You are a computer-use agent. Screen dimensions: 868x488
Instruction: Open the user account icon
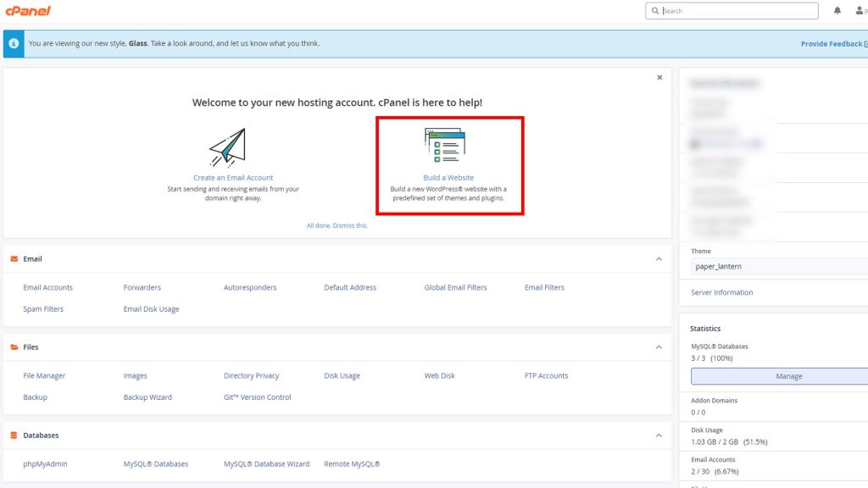coord(860,10)
